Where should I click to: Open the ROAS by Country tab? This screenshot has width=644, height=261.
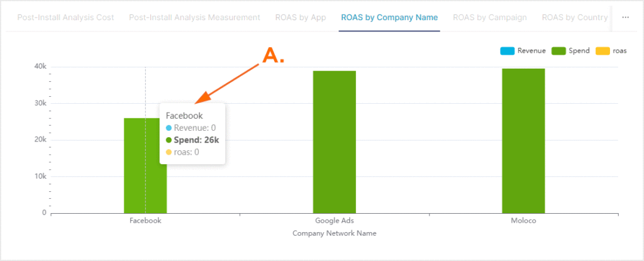tap(575, 18)
